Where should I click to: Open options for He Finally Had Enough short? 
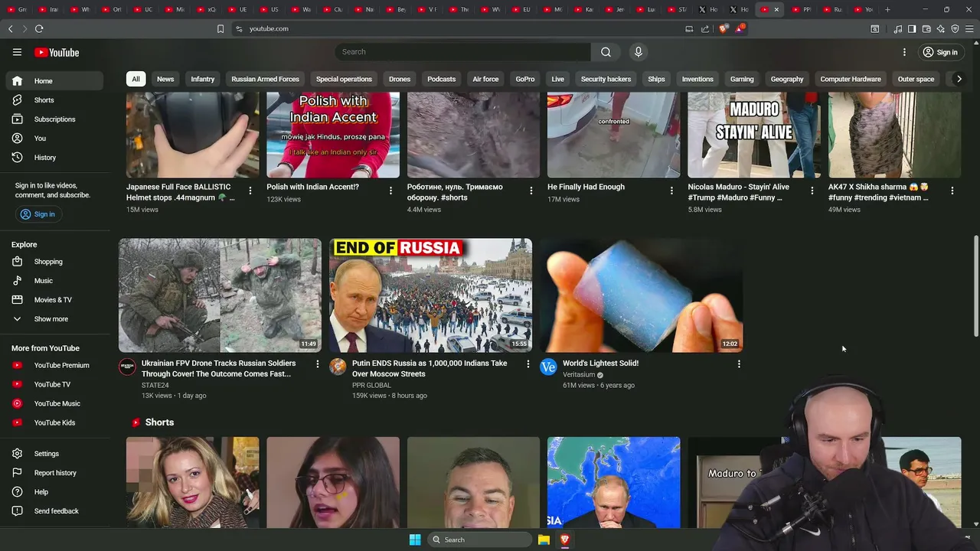671,191
